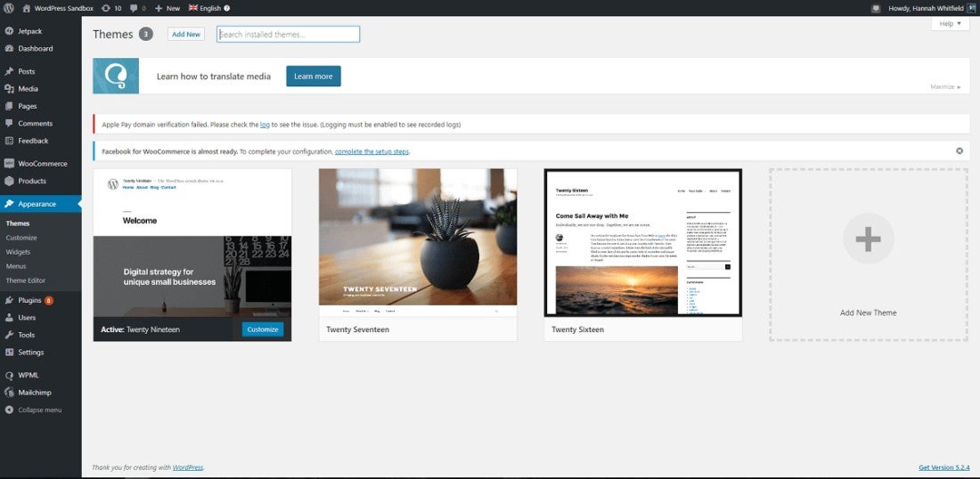Open the Plugins menu label
Screen dimensions: 980x479
pos(29,300)
